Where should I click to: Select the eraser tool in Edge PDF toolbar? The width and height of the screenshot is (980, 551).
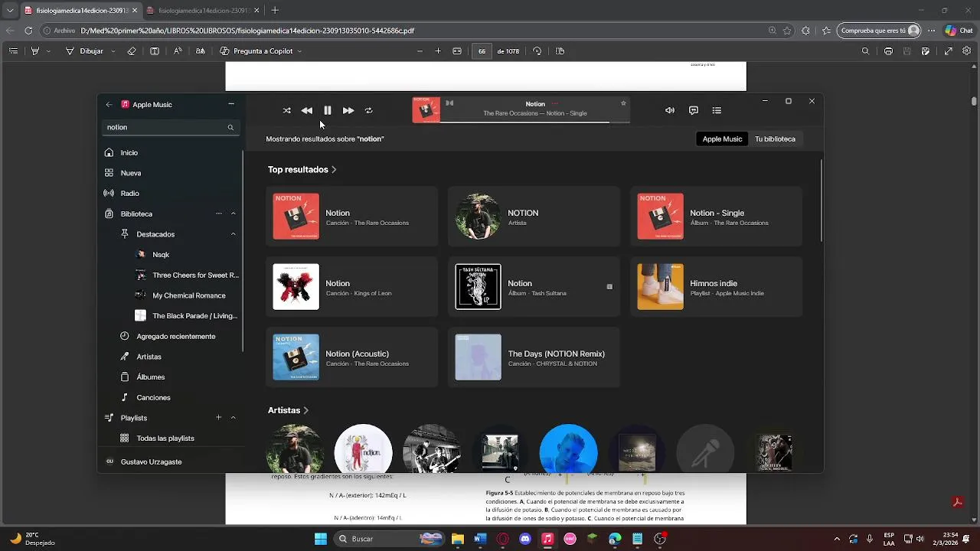click(132, 51)
